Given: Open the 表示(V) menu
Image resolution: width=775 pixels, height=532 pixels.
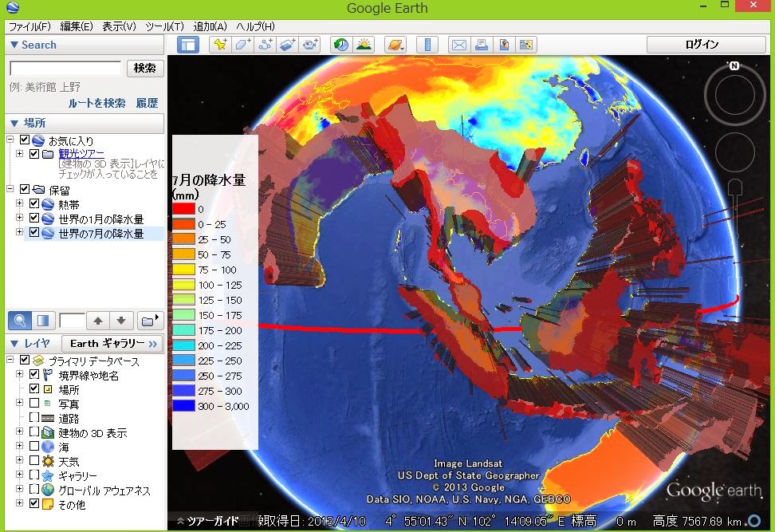Looking at the screenshot, I should coord(119,26).
